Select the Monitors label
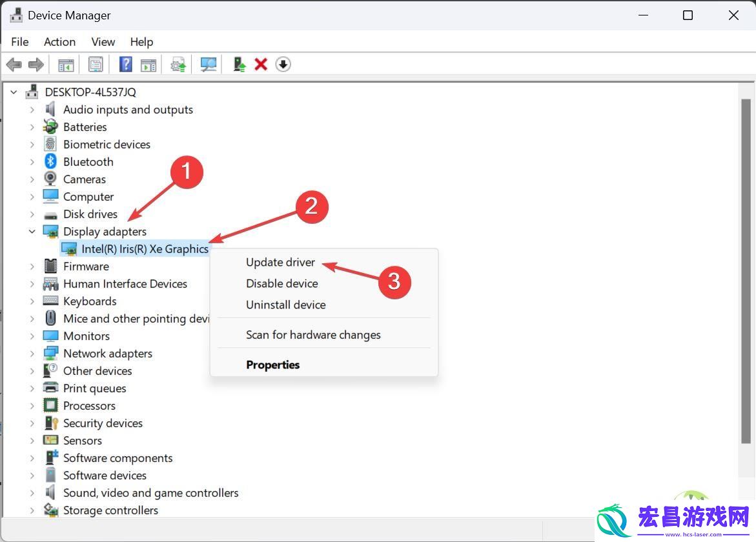This screenshot has width=756, height=542. pyautogui.click(x=87, y=336)
